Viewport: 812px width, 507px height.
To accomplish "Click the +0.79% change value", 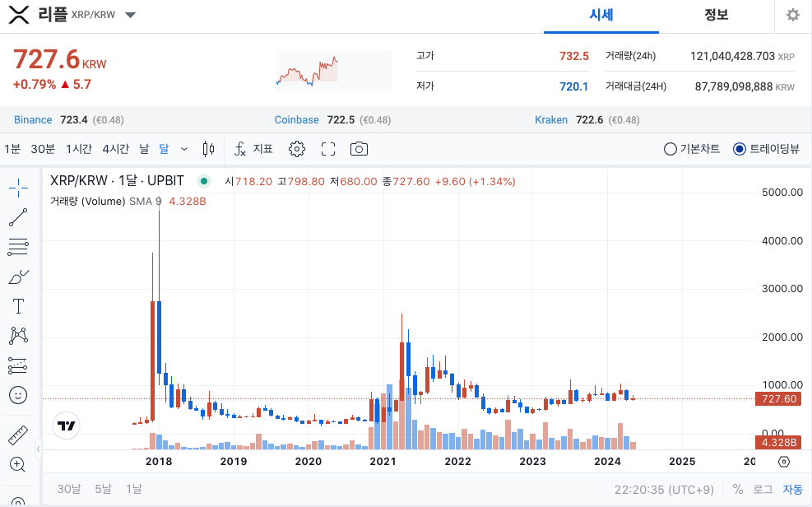I will 35,85.
